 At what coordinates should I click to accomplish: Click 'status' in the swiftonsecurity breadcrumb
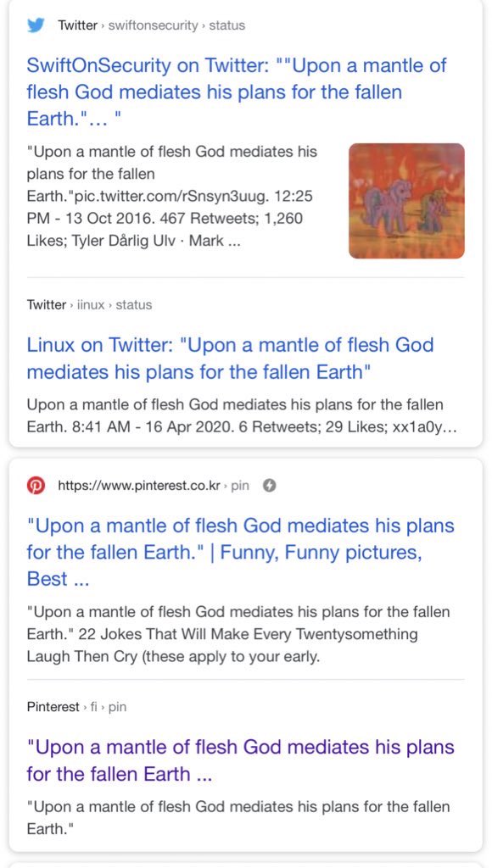tap(227, 25)
